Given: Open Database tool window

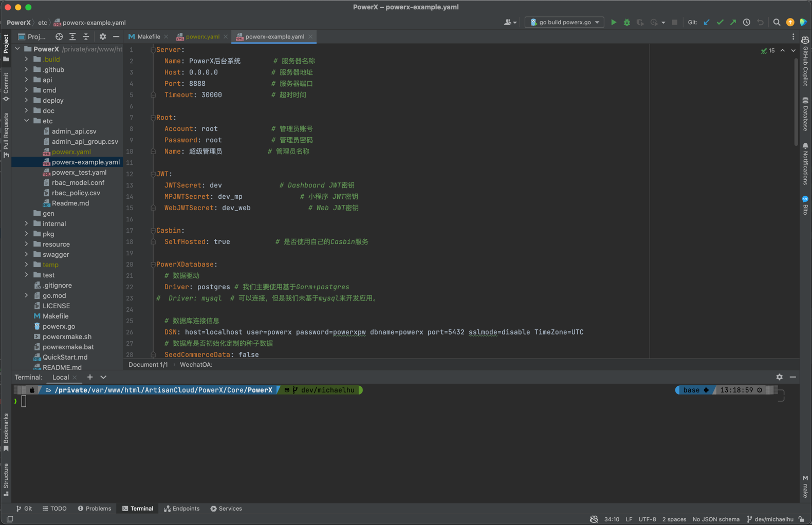Looking at the screenshot, I should 805,114.
